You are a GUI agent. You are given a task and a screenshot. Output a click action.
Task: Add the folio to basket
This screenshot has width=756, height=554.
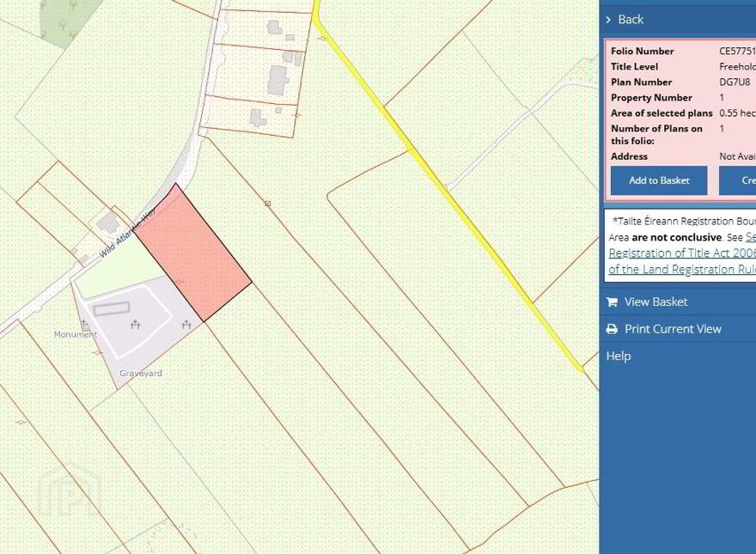[659, 180]
